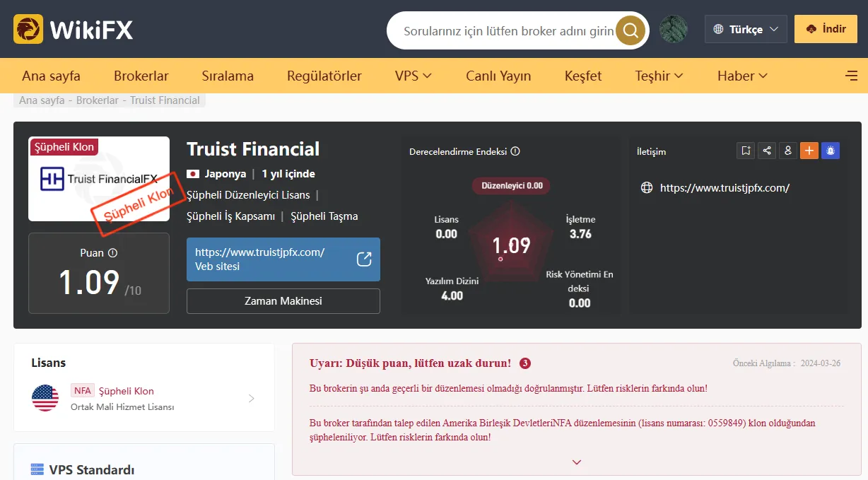868x480 pixels.
Task: Go to the Regülatörler menu item
Action: coord(324,76)
